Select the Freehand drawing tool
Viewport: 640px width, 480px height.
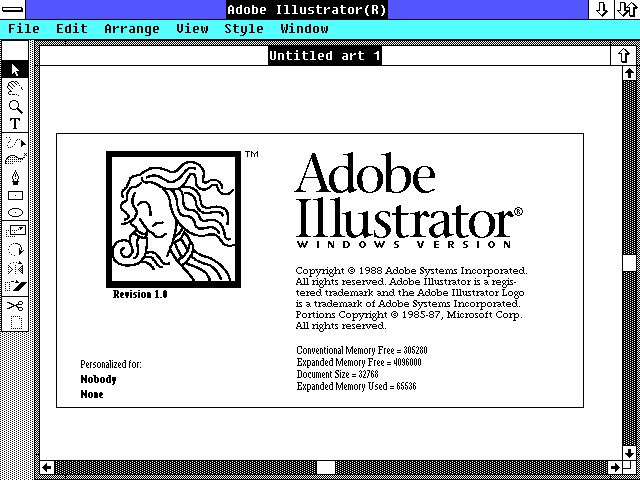pyautogui.click(x=15, y=142)
